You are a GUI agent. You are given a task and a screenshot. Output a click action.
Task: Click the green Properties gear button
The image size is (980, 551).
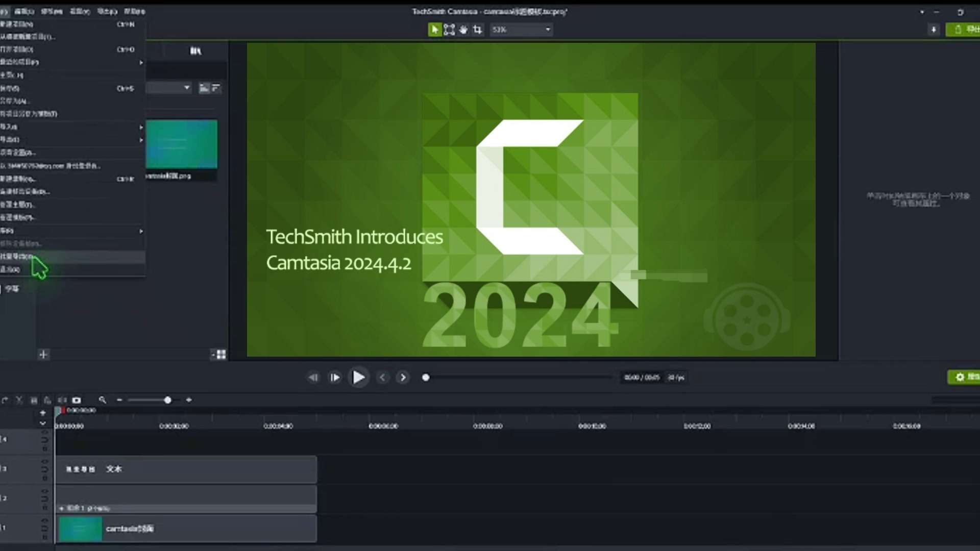coord(965,377)
